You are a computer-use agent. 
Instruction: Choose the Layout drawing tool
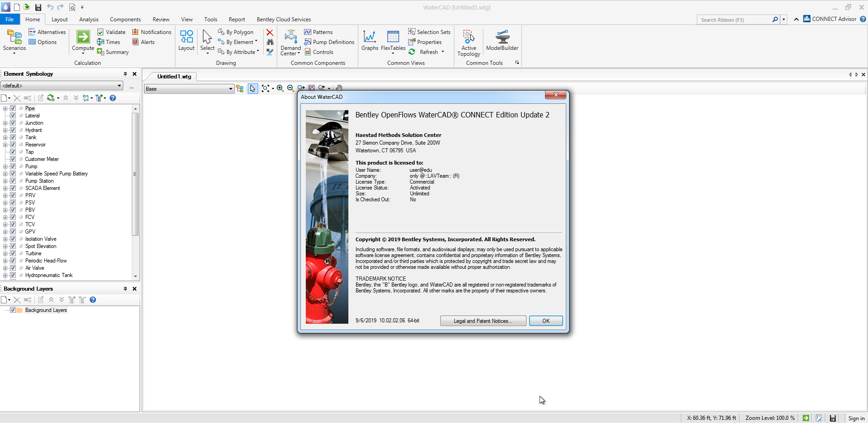pyautogui.click(x=186, y=41)
